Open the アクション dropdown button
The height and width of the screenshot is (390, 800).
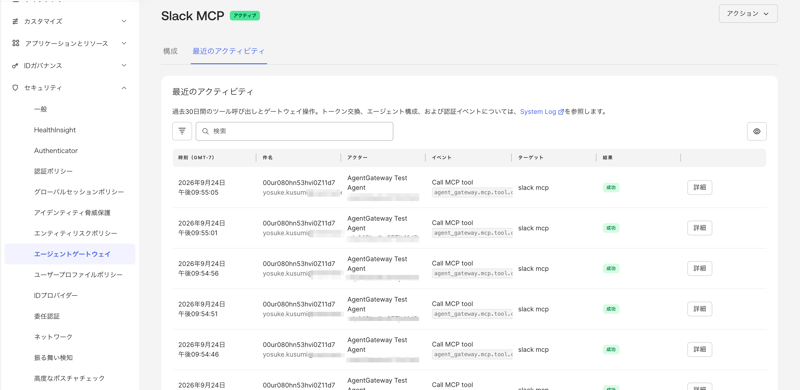point(748,14)
